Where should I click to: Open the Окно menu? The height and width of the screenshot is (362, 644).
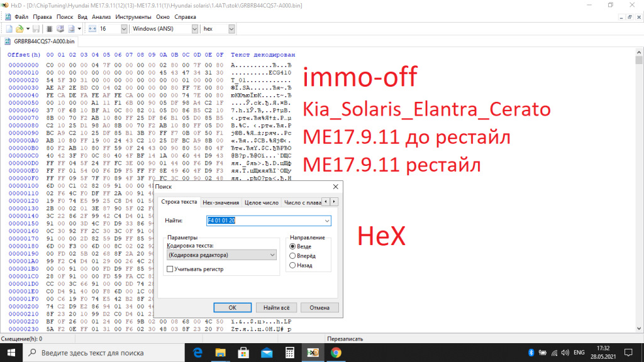pos(163,17)
